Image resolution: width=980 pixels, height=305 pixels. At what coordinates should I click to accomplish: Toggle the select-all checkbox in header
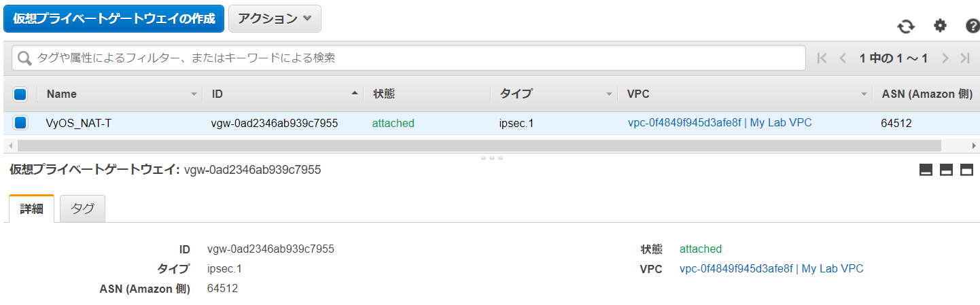click(20, 94)
